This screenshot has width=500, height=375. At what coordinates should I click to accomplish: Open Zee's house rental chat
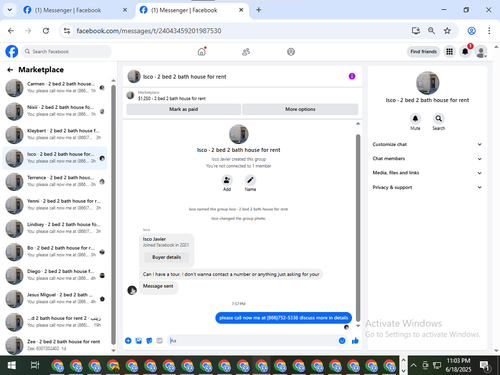[x=55, y=345]
